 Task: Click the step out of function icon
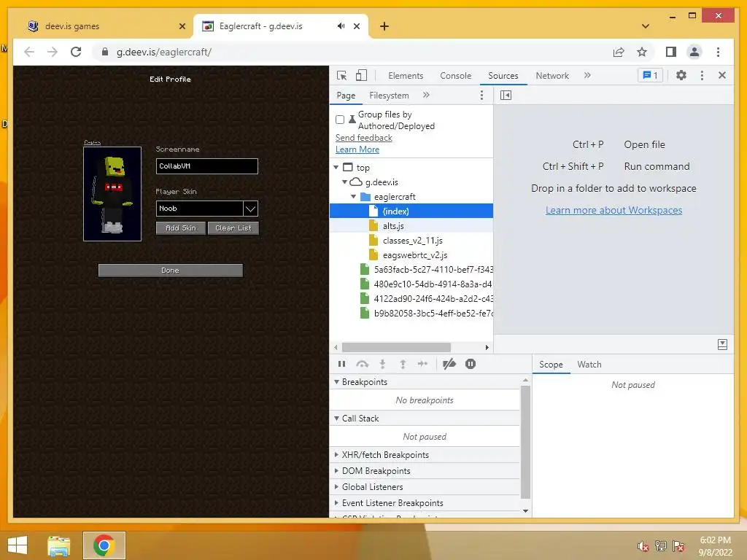coord(403,365)
